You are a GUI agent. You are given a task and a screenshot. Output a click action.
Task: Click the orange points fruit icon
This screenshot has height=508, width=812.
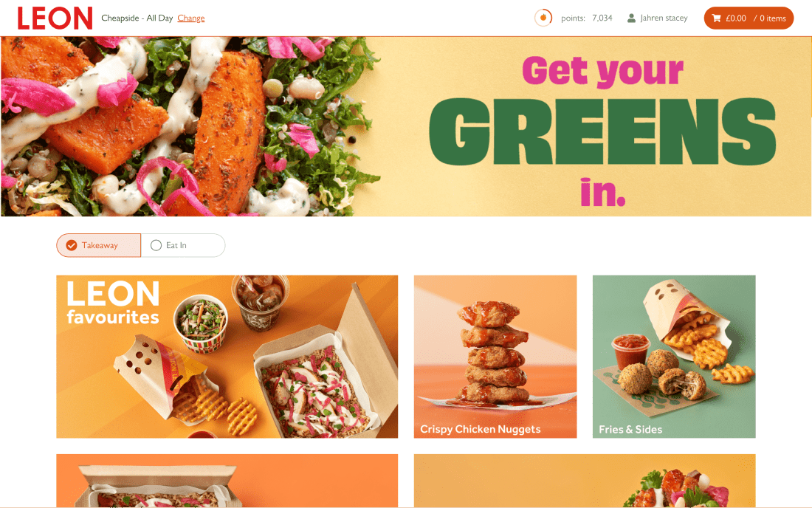pos(543,18)
